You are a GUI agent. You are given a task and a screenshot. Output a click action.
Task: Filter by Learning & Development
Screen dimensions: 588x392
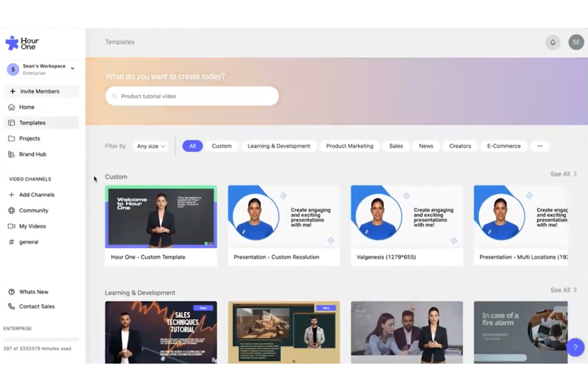(279, 146)
